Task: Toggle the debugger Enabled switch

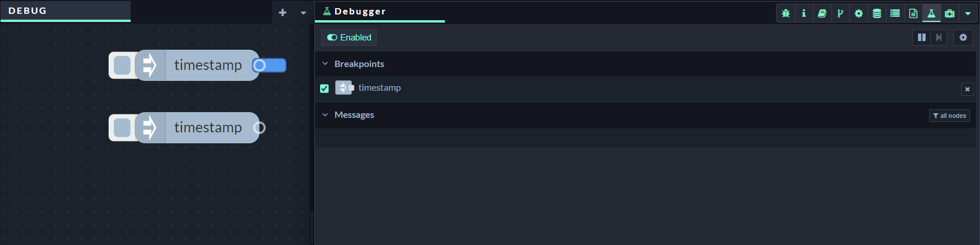Action: pyautogui.click(x=349, y=38)
